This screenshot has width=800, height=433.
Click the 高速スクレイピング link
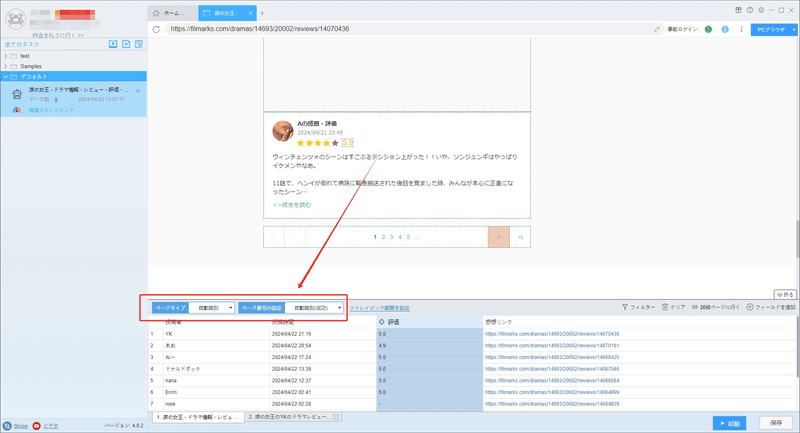pos(51,110)
